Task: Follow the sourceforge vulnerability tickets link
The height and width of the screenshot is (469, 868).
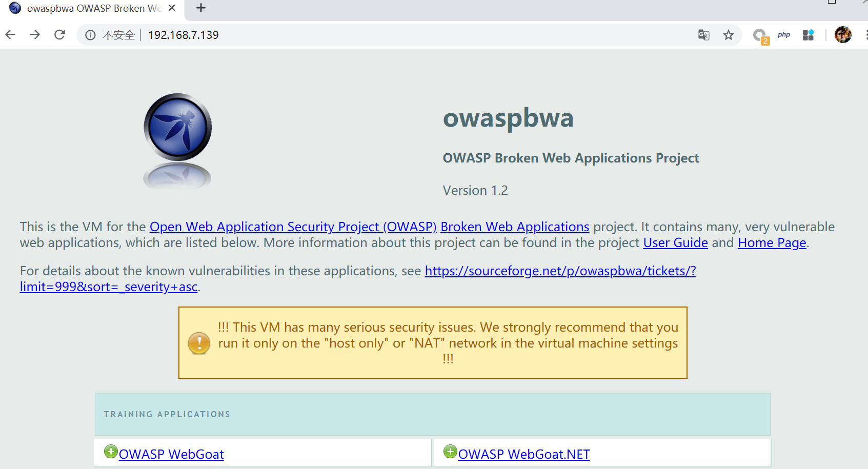Action: click(560, 271)
